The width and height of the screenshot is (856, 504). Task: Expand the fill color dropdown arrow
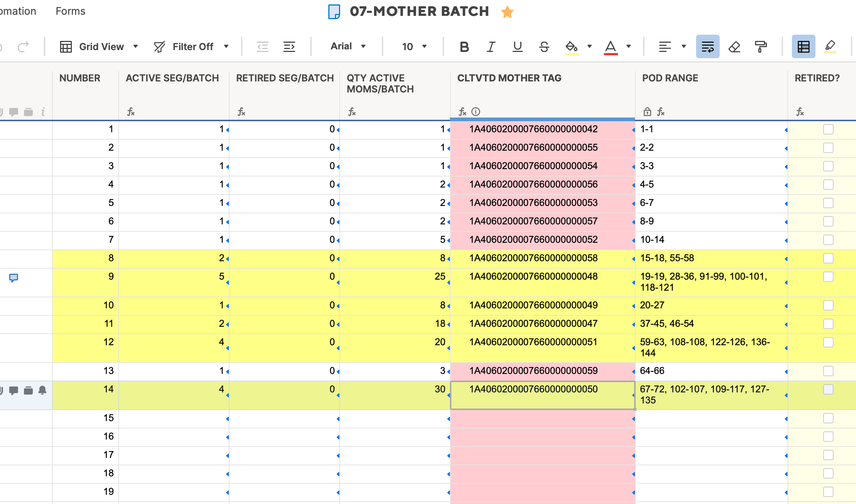coord(590,46)
